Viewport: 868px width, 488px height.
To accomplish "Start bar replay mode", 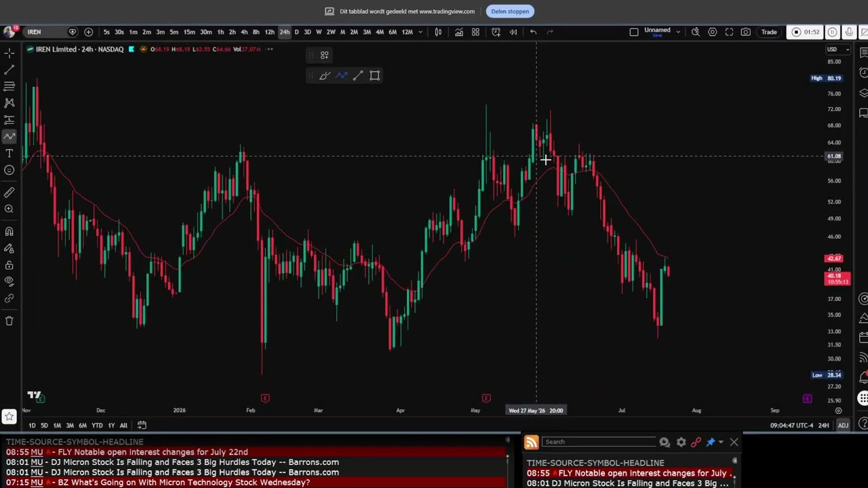I will [x=513, y=32].
